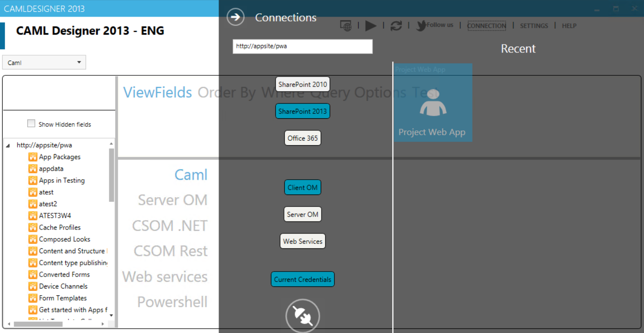644x333 pixels.
Task: Select the Office 365 option
Action: point(303,138)
